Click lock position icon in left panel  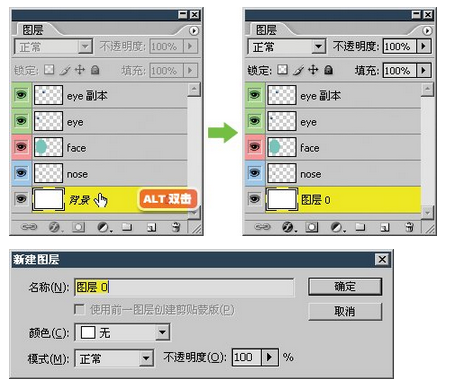80,70
